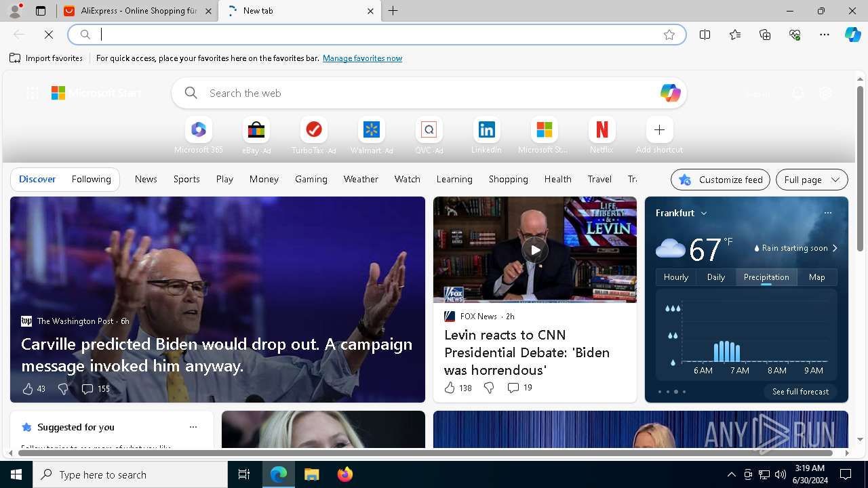
Task: Add this page to favorites star
Action: point(669,35)
